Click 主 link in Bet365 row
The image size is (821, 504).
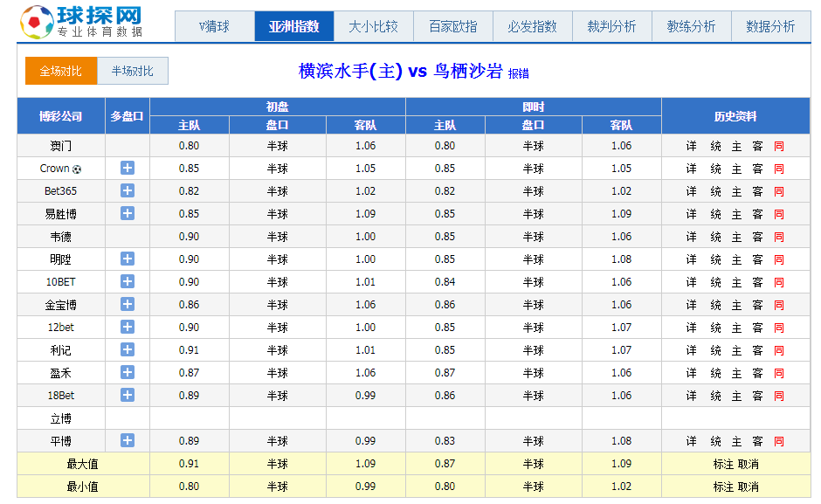click(736, 192)
